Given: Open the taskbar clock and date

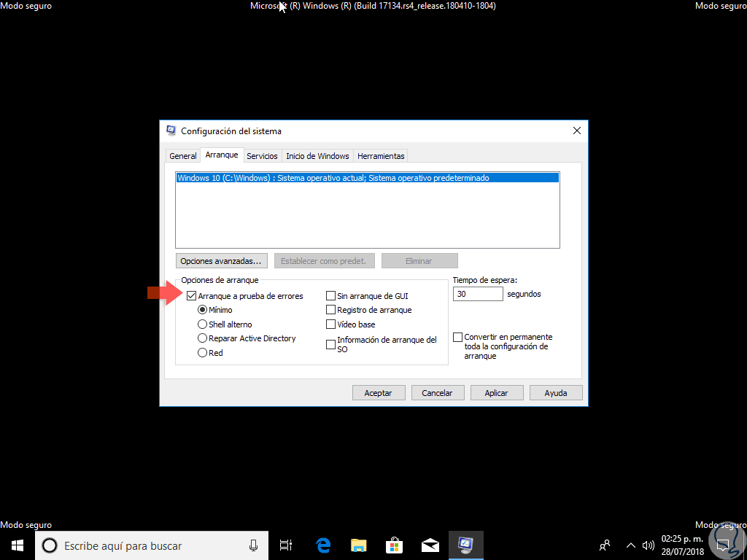Looking at the screenshot, I should [x=682, y=545].
